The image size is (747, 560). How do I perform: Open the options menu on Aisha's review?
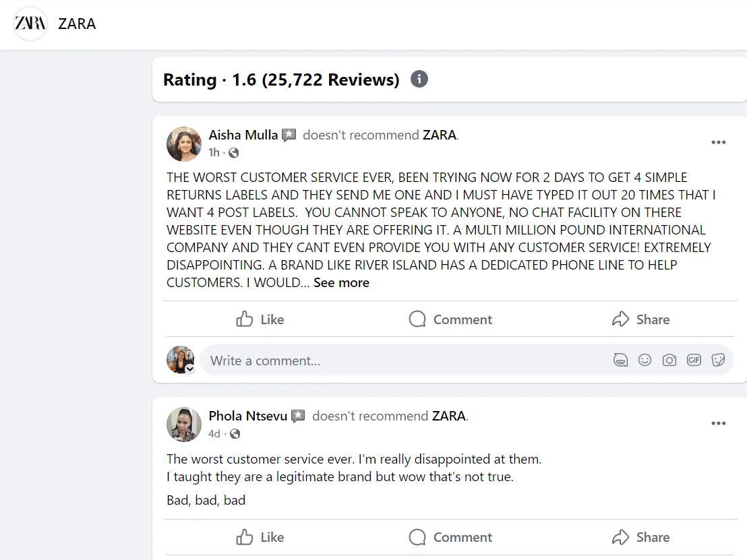[718, 142]
